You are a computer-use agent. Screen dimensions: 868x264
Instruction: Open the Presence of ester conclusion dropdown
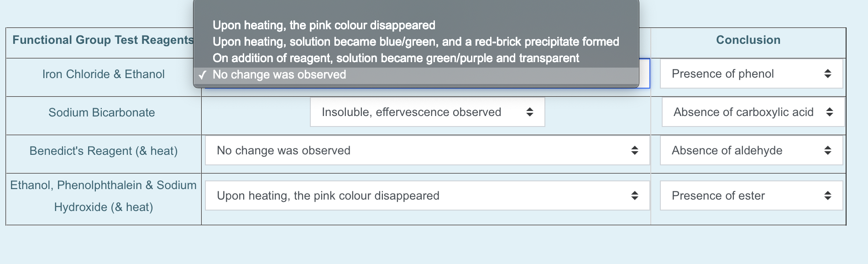click(x=750, y=195)
